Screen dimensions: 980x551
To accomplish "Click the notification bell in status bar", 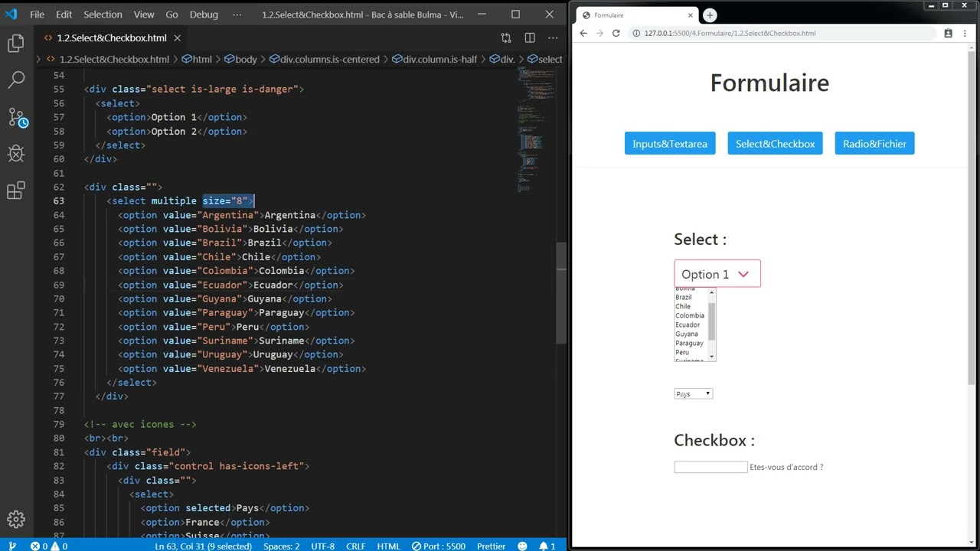I will pos(547,546).
